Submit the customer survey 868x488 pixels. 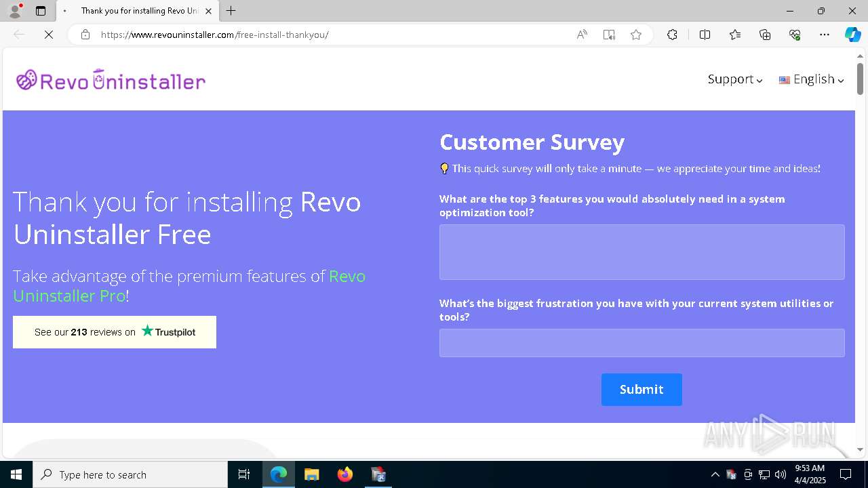point(642,390)
